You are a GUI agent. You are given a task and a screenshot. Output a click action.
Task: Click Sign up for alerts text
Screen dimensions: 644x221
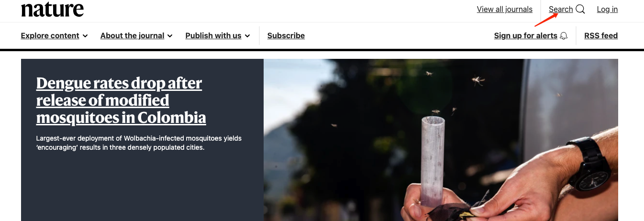coord(526,35)
